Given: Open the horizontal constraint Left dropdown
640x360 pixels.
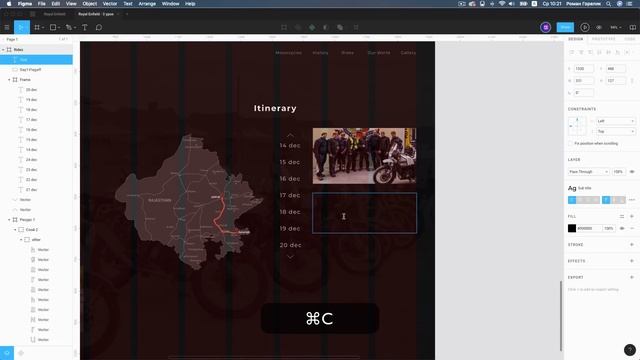Looking at the screenshot, I should pyautogui.click(x=616, y=121).
